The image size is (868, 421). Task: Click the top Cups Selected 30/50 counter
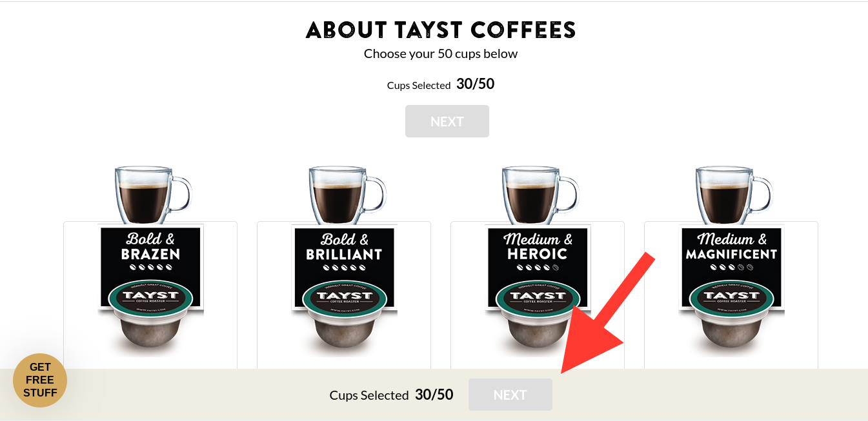[x=441, y=84]
